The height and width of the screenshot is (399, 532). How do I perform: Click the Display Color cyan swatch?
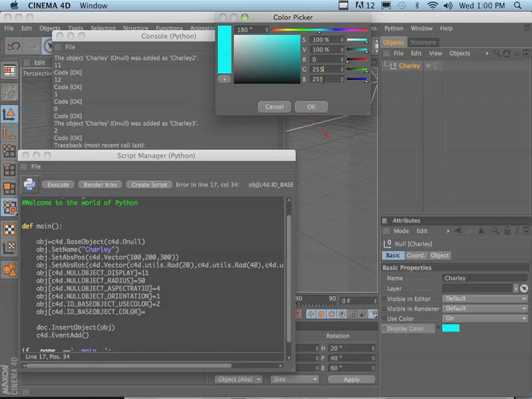[x=451, y=328]
